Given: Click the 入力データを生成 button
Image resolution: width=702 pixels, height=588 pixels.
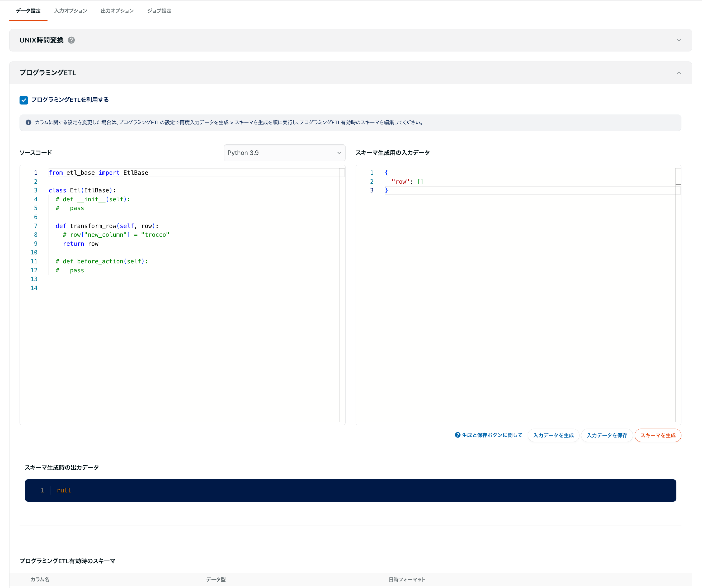Looking at the screenshot, I should tap(553, 435).
